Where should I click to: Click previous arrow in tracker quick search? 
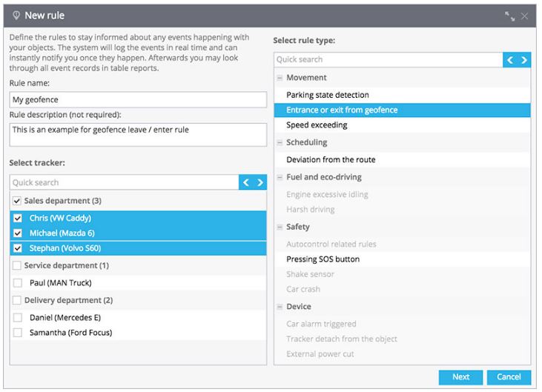point(245,182)
